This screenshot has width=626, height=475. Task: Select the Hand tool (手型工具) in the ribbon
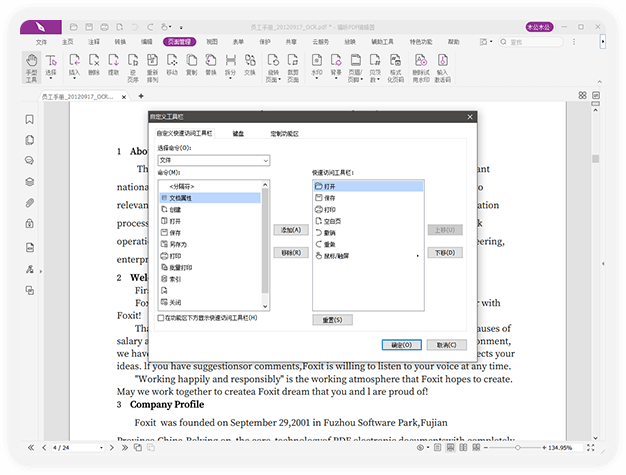coord(31,68)
